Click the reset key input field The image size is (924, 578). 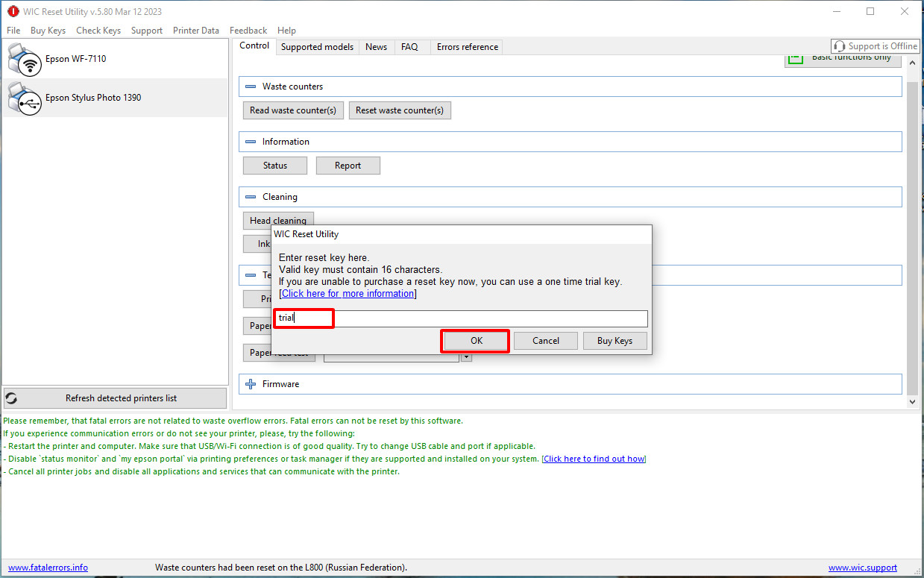pyautogui.click(x=485, y=318)
